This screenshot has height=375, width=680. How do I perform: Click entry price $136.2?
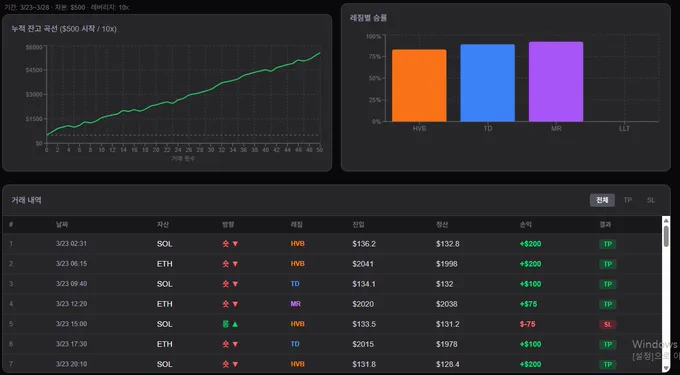pyautogui.click(x=364, y=244)
